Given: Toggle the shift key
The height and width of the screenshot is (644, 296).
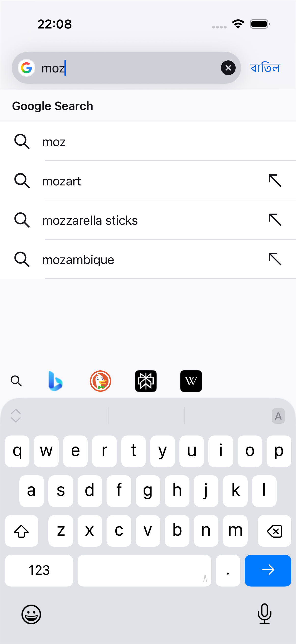Looking at the screenshot, I should pyautogui.click(x=22, y=531).
